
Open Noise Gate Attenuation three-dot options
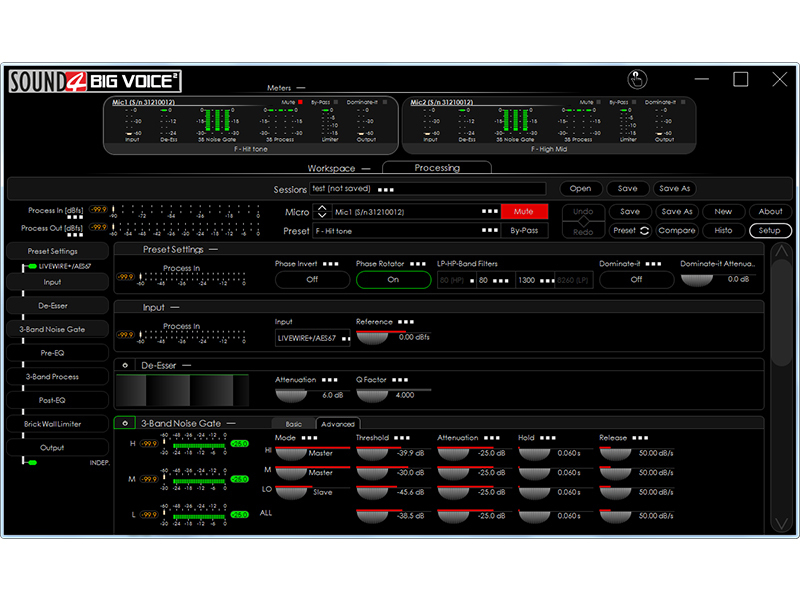click(x=492, y=438)
